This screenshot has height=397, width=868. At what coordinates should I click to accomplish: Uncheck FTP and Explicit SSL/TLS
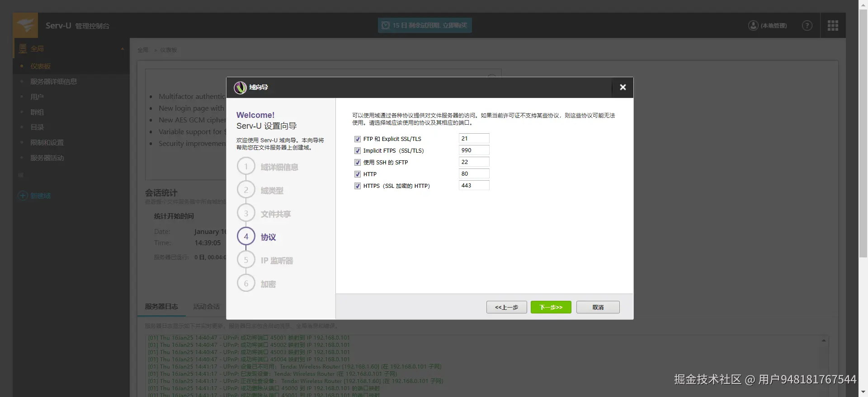358,139
